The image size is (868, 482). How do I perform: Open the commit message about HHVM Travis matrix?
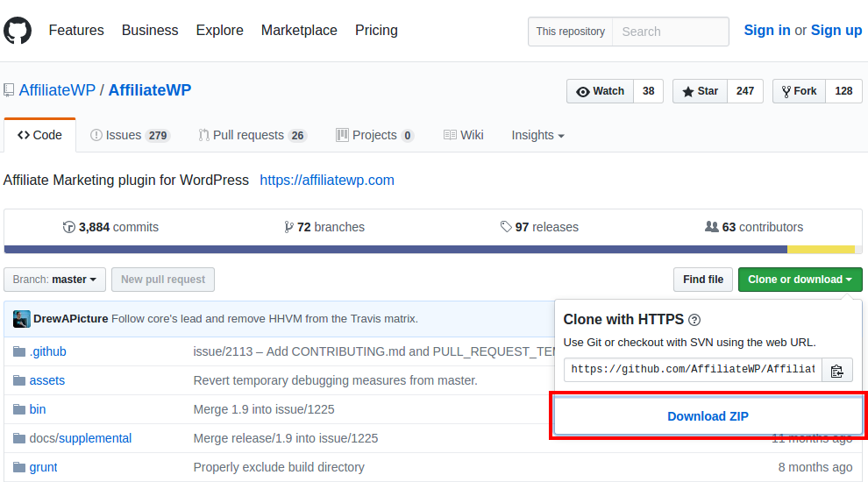[265, 319]
